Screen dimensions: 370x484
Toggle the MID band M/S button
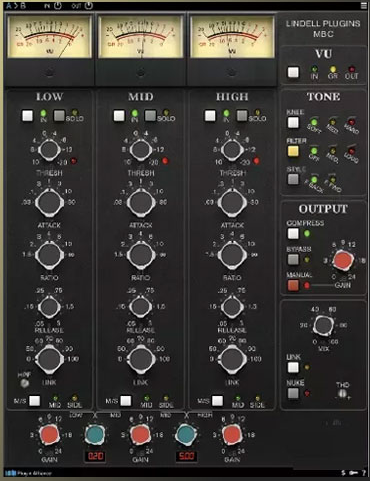point(126,401)
